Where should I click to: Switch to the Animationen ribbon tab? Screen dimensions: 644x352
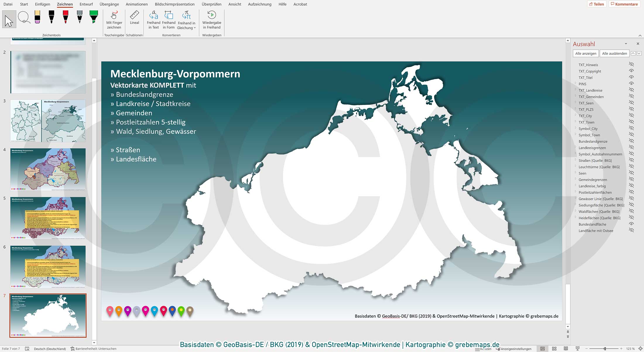pos(136,4)
